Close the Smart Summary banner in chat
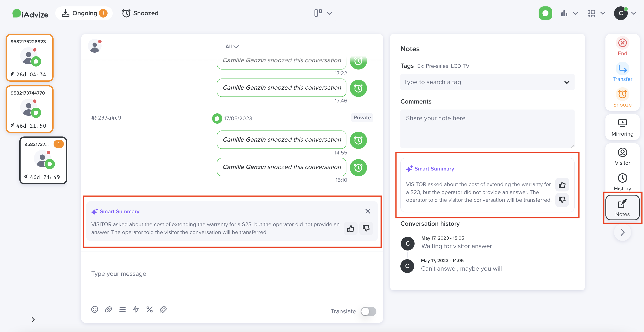This screenshot has width=644, height=332. coord(367,211)
